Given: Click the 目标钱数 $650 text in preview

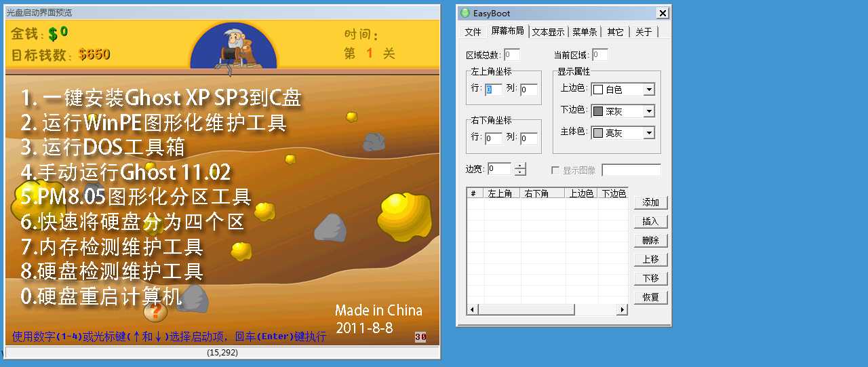Looking at the screenshot, I should click(x=61, y=54).
